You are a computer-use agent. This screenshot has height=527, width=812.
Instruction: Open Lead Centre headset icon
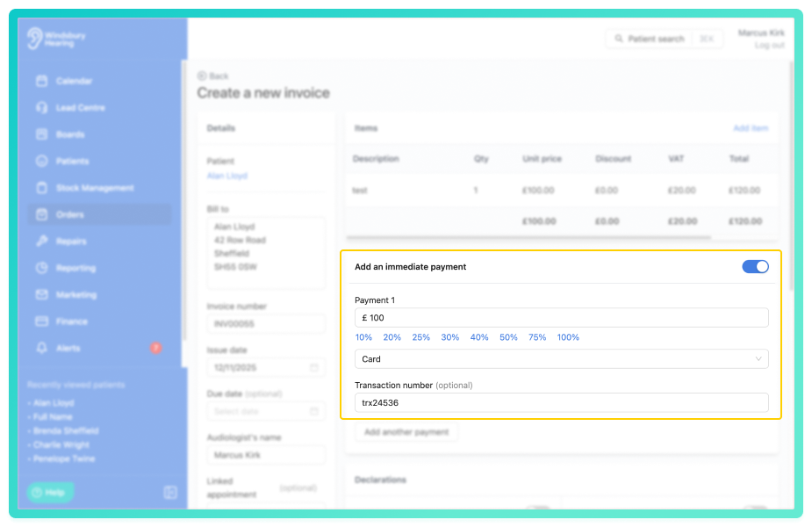(x=42, y=108)
